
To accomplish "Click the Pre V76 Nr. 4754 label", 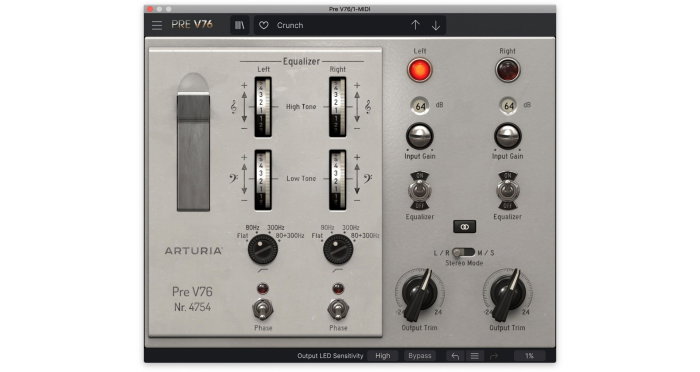I will [192, 299].
